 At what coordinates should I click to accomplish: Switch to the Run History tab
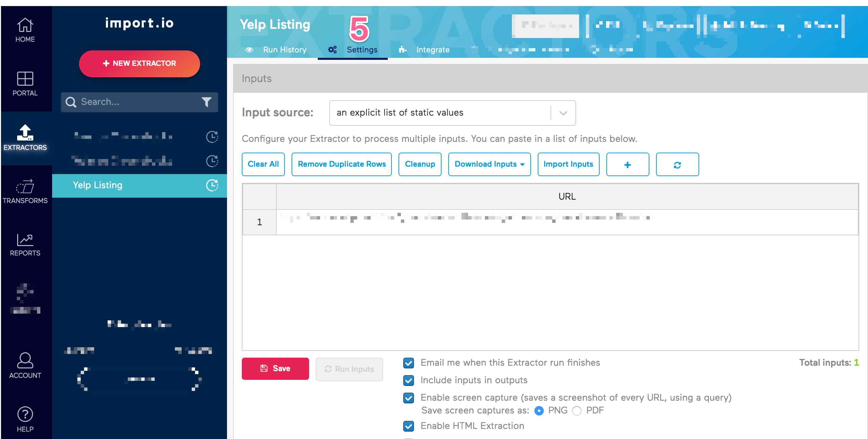pos(285,49)
